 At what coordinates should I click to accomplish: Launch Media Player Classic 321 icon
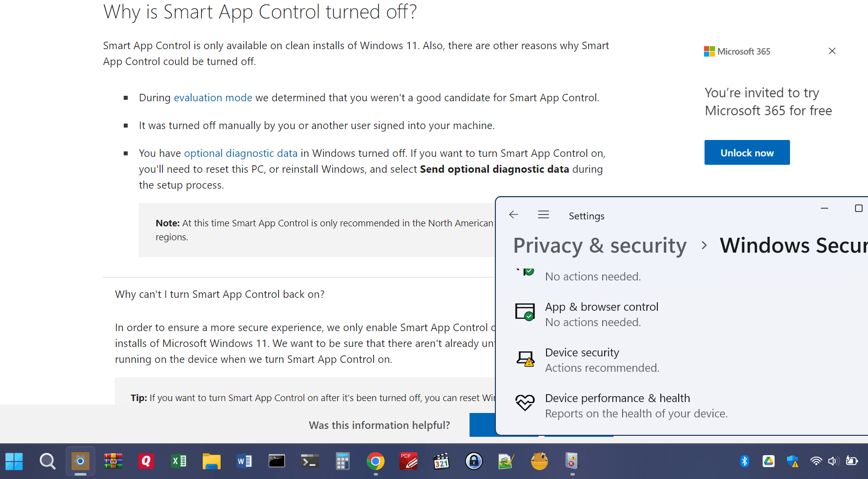(441, 461)
